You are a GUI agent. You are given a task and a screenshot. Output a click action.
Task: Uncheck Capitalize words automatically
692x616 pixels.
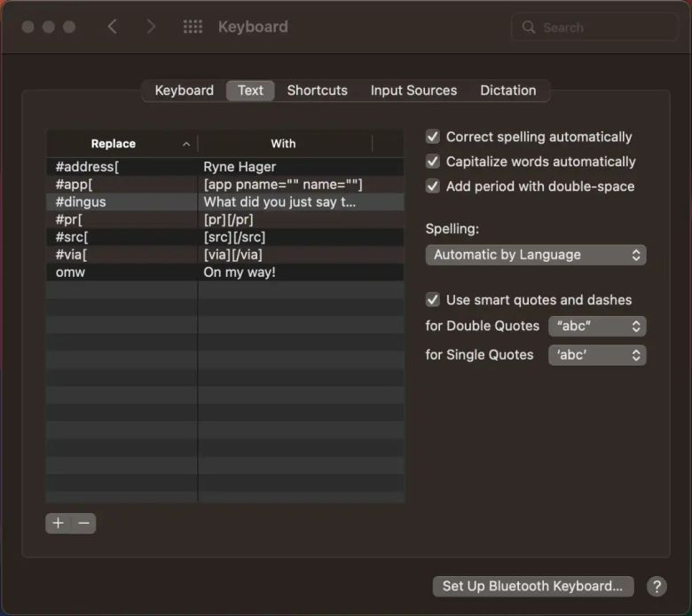pyautogui.click(x=433, y=162)
